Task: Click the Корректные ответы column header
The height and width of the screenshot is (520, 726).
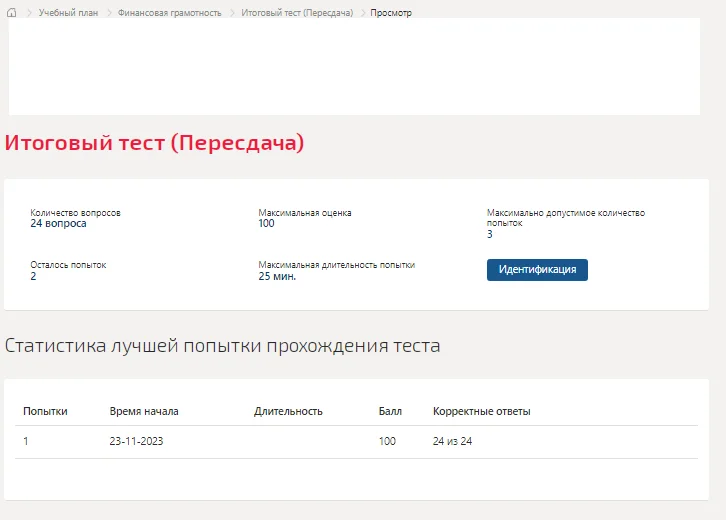Action: 482,411
